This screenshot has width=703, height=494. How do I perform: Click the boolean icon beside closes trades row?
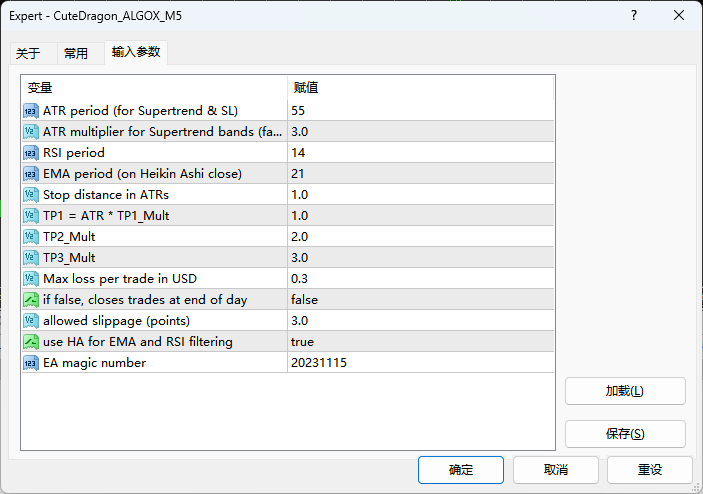coord(31,299)
